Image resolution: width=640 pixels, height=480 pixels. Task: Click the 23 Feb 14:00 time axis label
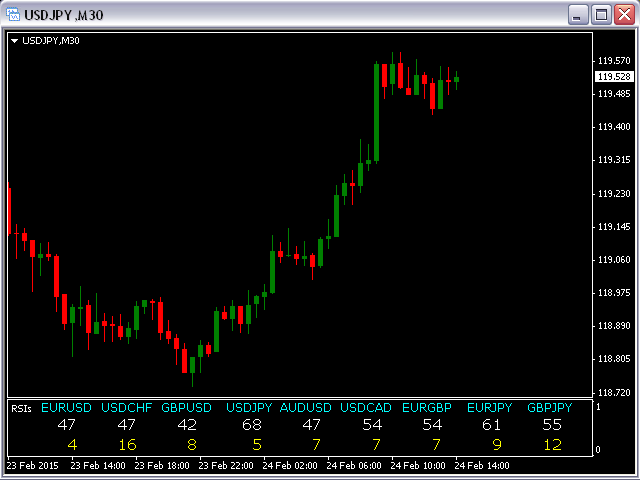click(x=98, y=465)
